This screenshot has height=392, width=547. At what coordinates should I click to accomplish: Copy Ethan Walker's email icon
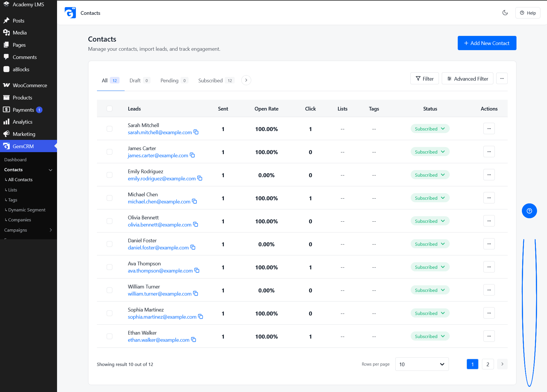click(194, 339)
